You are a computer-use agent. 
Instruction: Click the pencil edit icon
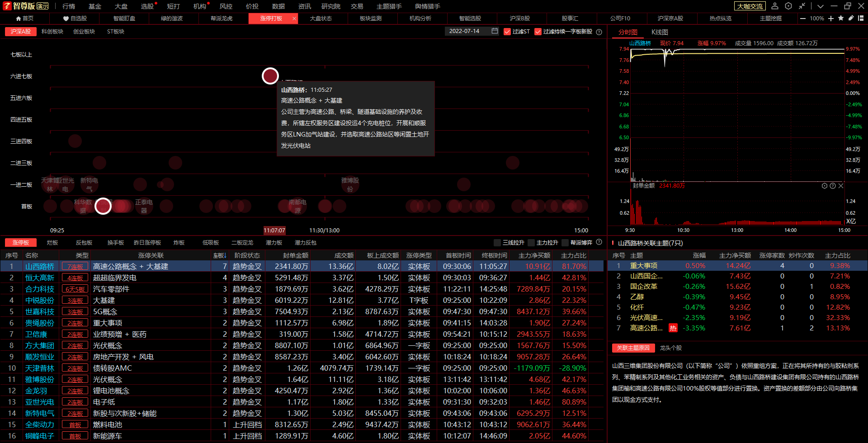(851, 18)
